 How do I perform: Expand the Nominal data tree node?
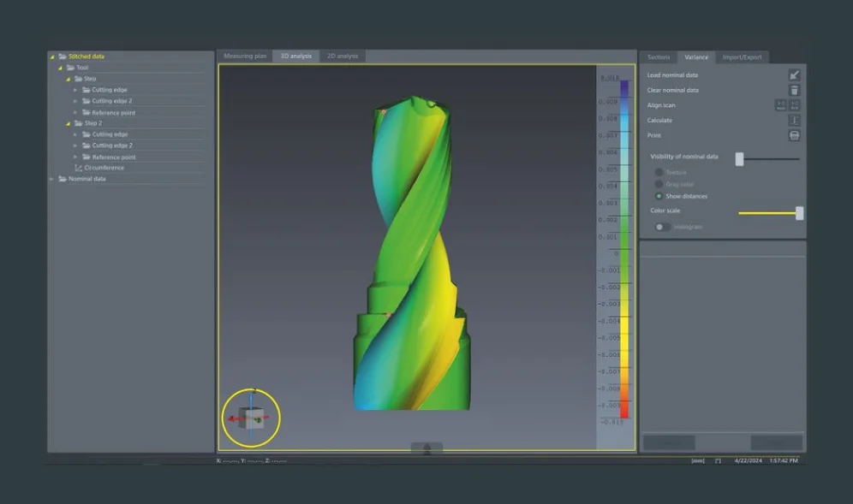click(52, 179)
